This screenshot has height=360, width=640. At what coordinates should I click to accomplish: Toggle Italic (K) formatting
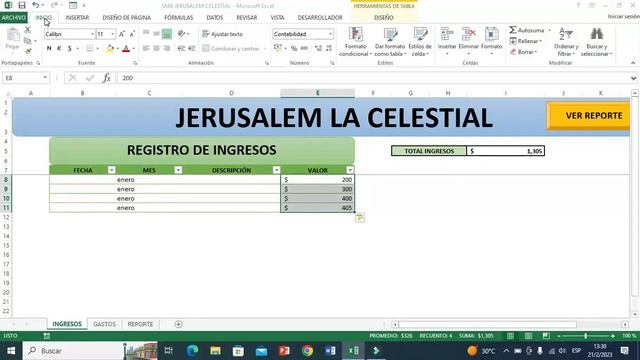[59, 49]
